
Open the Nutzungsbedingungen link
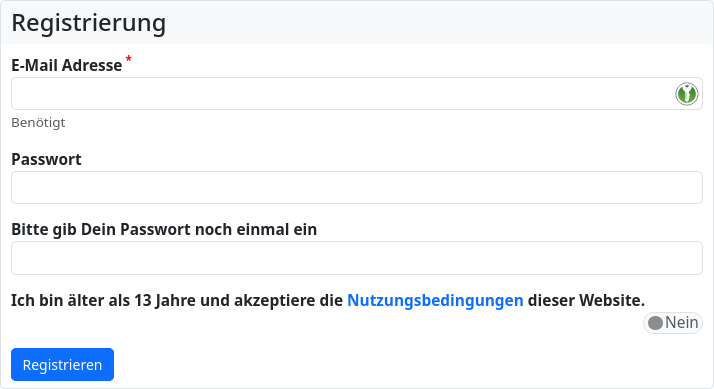pyautogui.click(x=435, y=300)
